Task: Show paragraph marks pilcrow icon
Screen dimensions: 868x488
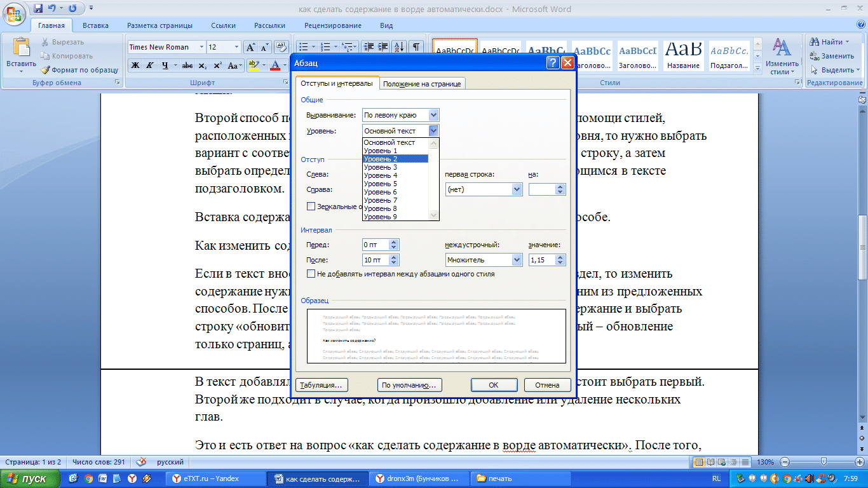Action: [416, 47]
